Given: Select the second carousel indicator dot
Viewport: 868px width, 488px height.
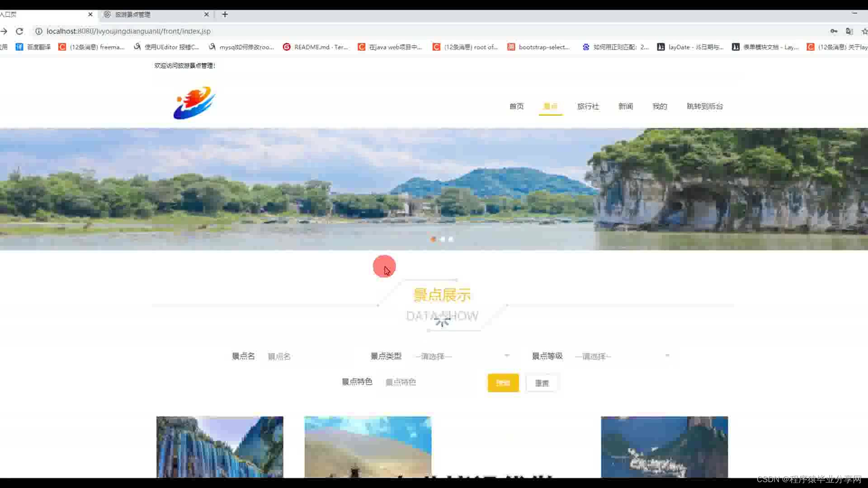Looking at the screenshot, I should (443, 239).
